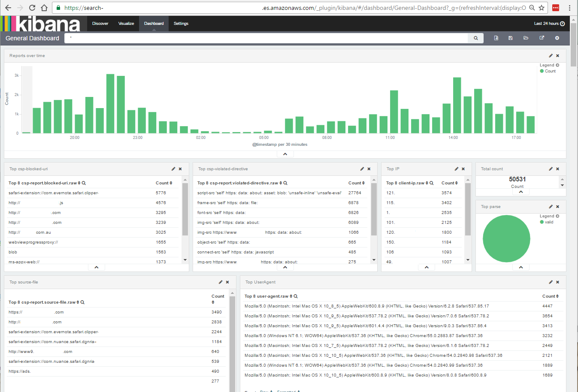578x392 pixels.
Task: Click the green valid legend color dot
Action: click(x=542, y=222)
